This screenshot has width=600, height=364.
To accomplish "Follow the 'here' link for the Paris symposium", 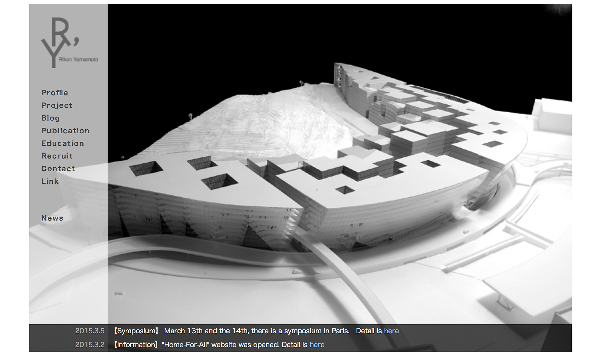I will point(391,331).
